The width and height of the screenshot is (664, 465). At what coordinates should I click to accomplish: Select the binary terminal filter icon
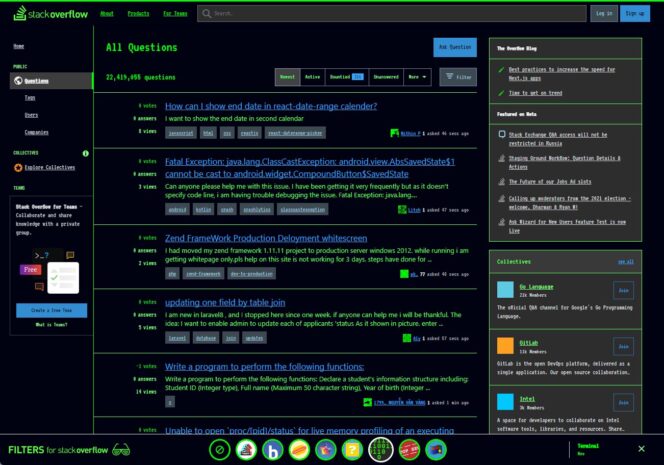pyautogui.click(x=381, y=450)
